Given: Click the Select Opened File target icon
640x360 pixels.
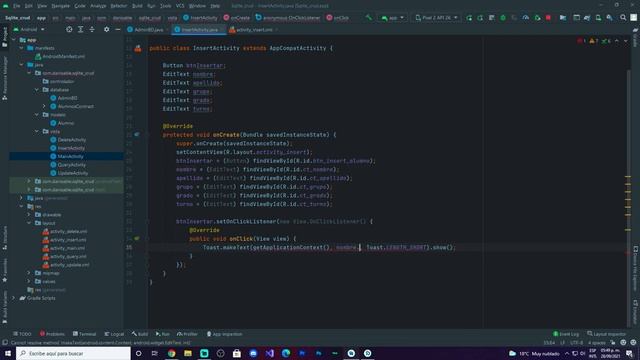Looking at the screenshot, I should [69, 29].
